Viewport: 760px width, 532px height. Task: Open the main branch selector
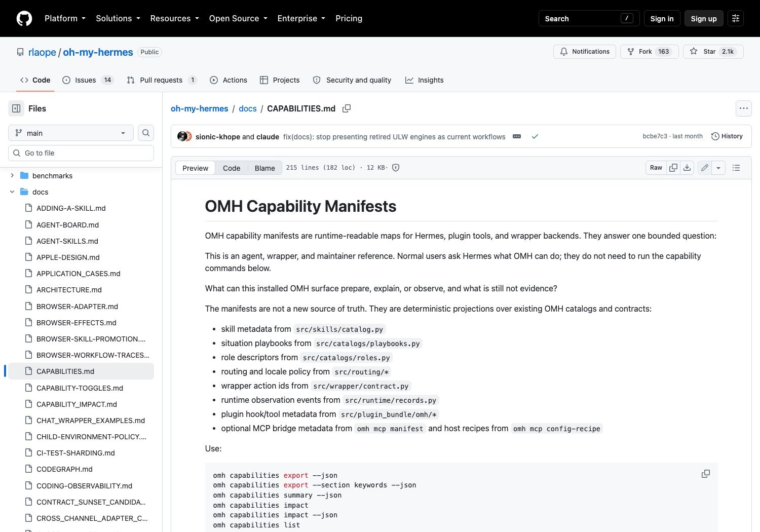tap(71, 133)
